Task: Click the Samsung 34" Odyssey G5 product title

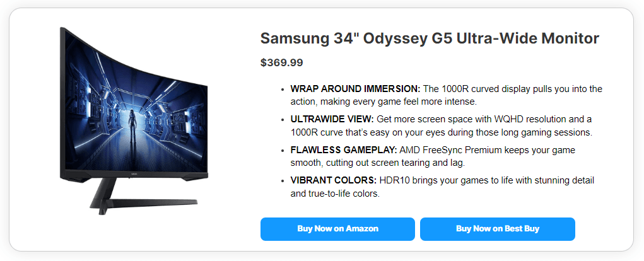Action: [430, 38]
